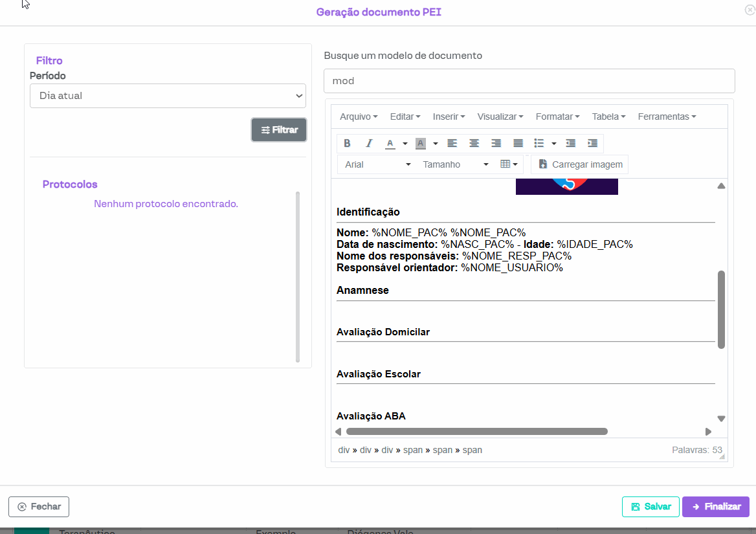Image resolution: width=756 pixels, height=534 pixels.
Task: Align text to the left
Action: 452,143
